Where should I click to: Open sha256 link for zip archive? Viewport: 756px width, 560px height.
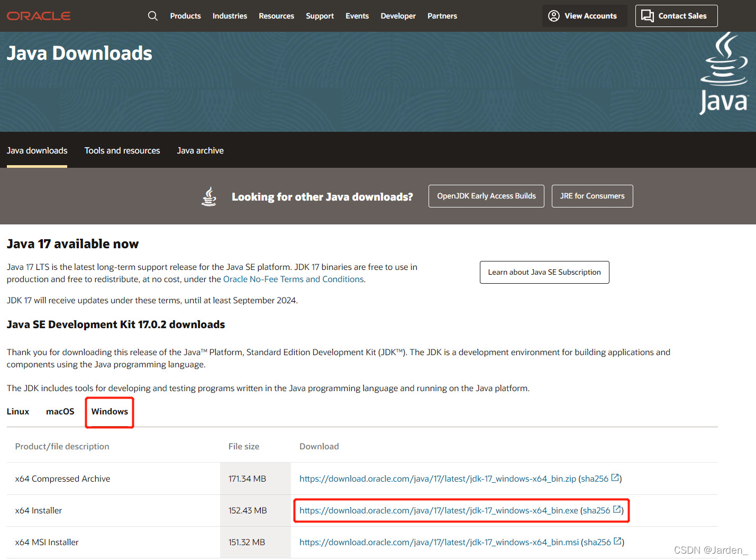coord(595,478)
